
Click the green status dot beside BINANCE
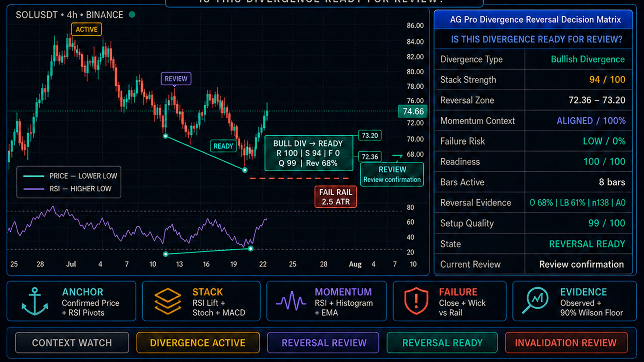[132, 15]
